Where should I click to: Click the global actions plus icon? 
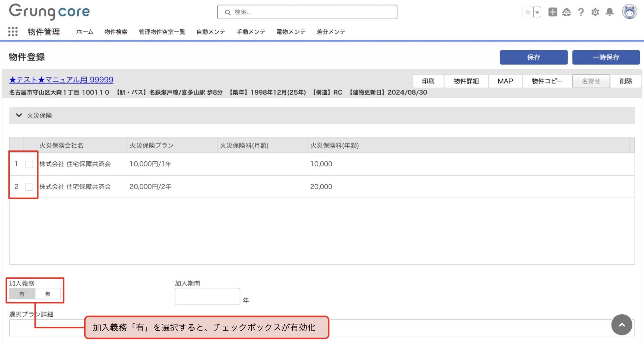552,12
